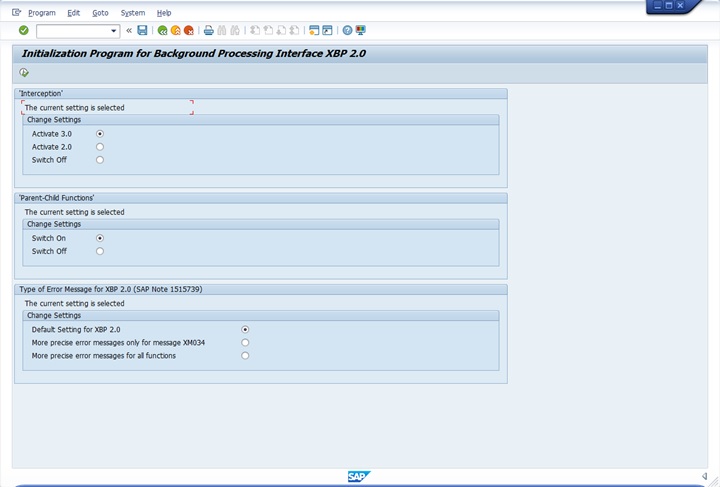Click the SAP Note 1515739 group title
The width and height of the screenshot is (720, 487).
[x=111, y=289]
